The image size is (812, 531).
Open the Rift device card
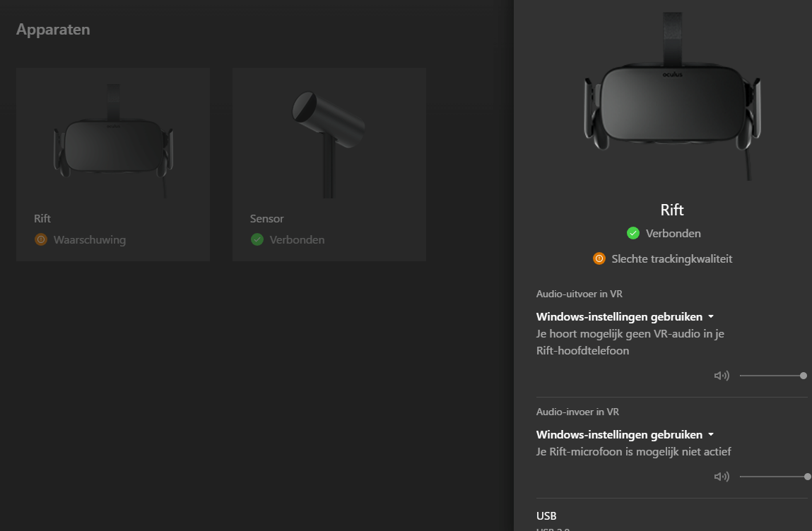[113, 164]
